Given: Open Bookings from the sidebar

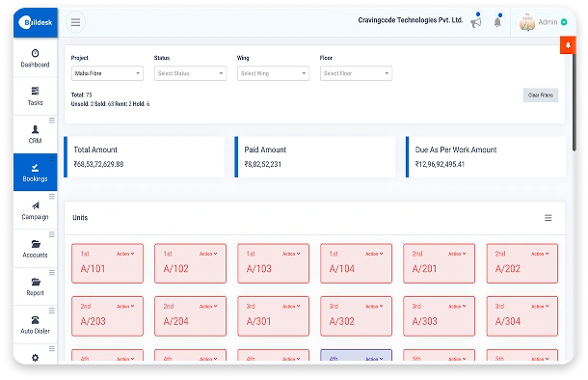Looking at the screenshot, I should tap(35, 173).
